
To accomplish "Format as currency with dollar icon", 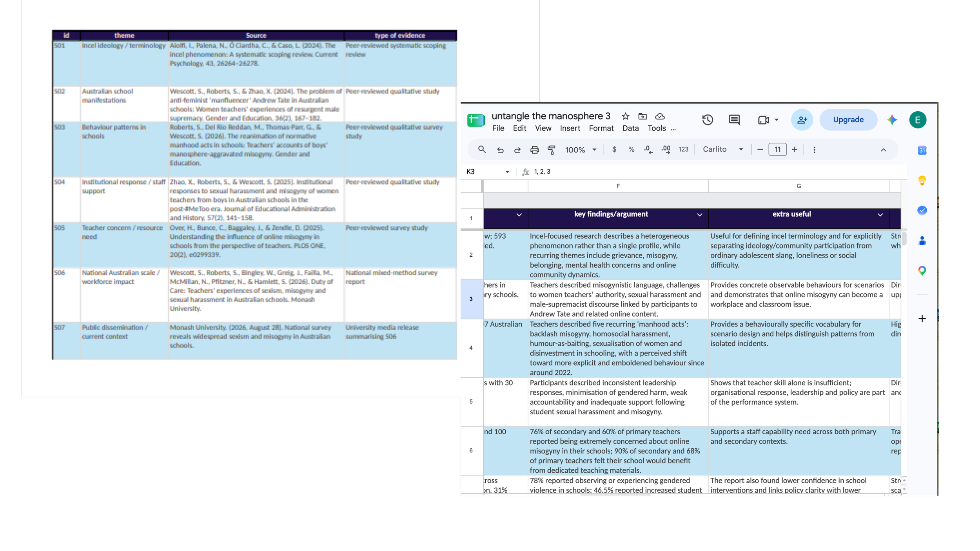I will (x=614, y=150).
